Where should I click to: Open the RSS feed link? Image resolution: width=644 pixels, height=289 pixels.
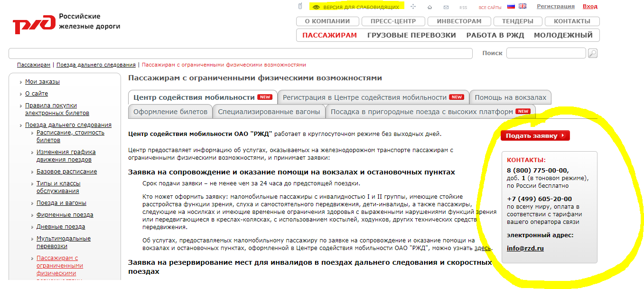463,8
